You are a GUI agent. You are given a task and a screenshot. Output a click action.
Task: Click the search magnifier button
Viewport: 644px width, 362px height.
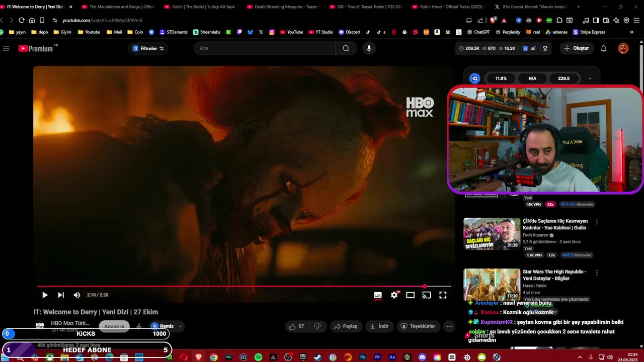point(346,48)
